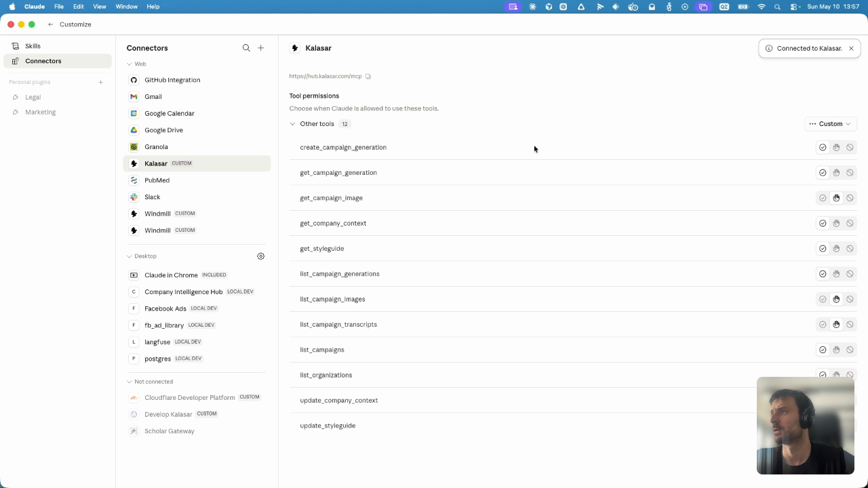Viewport: 868px width, 488px height.
Task: Copy the hub.kalasar.com/mcp URL
Action: pyautogui.click(x=368, y=77)
